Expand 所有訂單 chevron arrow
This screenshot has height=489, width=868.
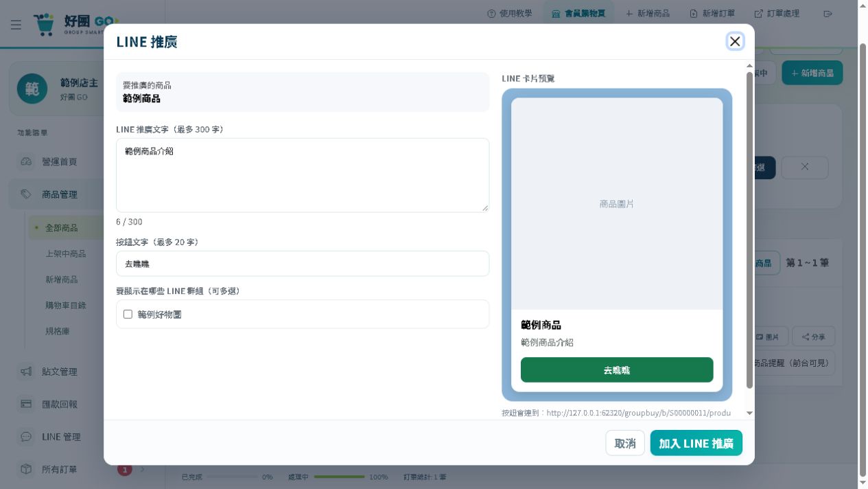click(143, 470)
